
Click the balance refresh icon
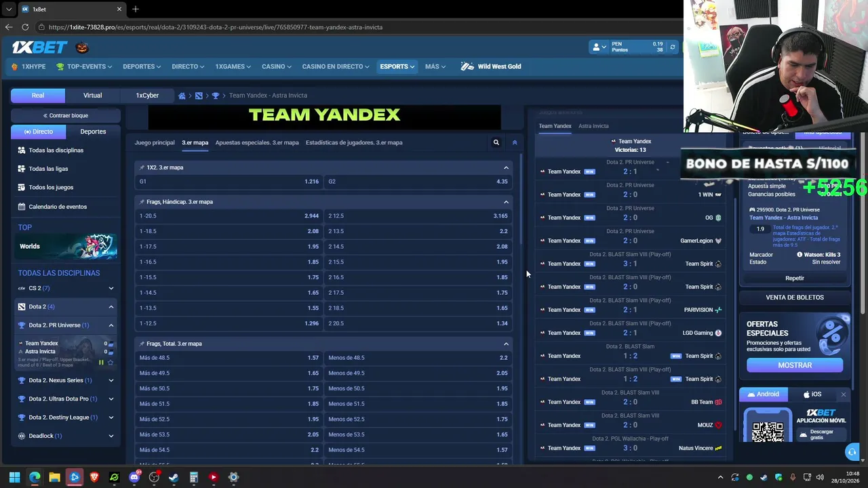[x=672, y=47]
